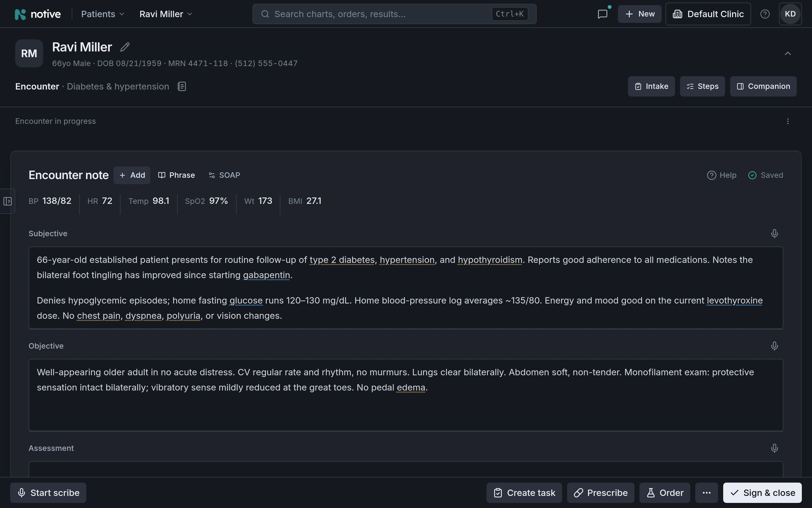The height and width of the screenshot is (508, 812).
Task: Click the underlined term dyspnea
Action: pos(143,316)
